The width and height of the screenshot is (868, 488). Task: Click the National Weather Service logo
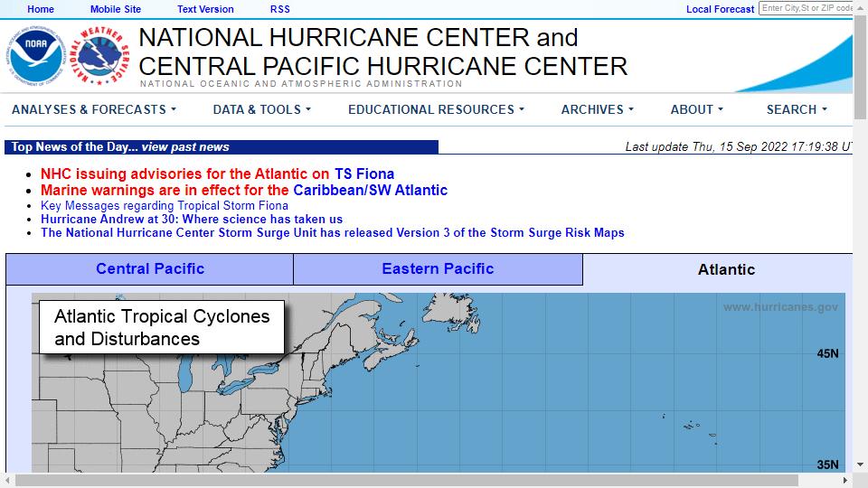tap(100, 56)
